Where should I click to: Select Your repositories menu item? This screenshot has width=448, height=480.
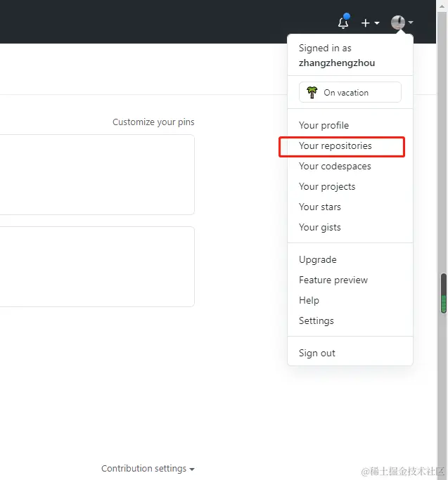335,145
